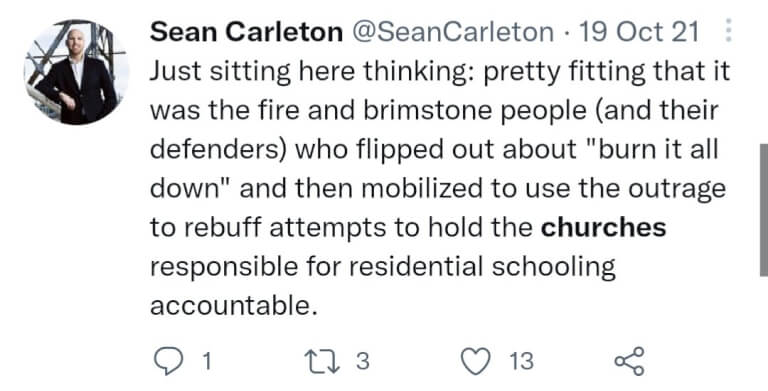Click the bold word churches
This screenshot has height=391, width=768.
point(603,227)
